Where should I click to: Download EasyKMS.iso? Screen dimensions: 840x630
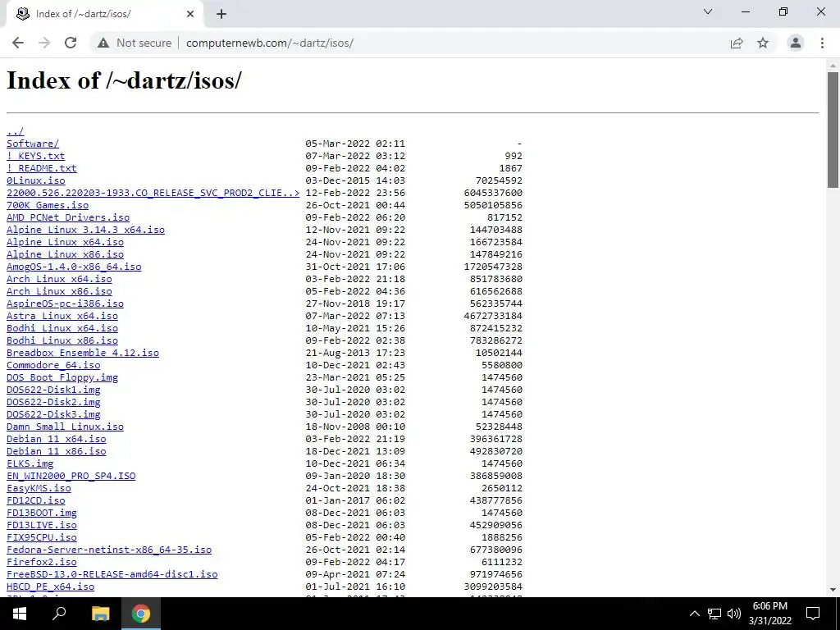(x=39, y=489)
